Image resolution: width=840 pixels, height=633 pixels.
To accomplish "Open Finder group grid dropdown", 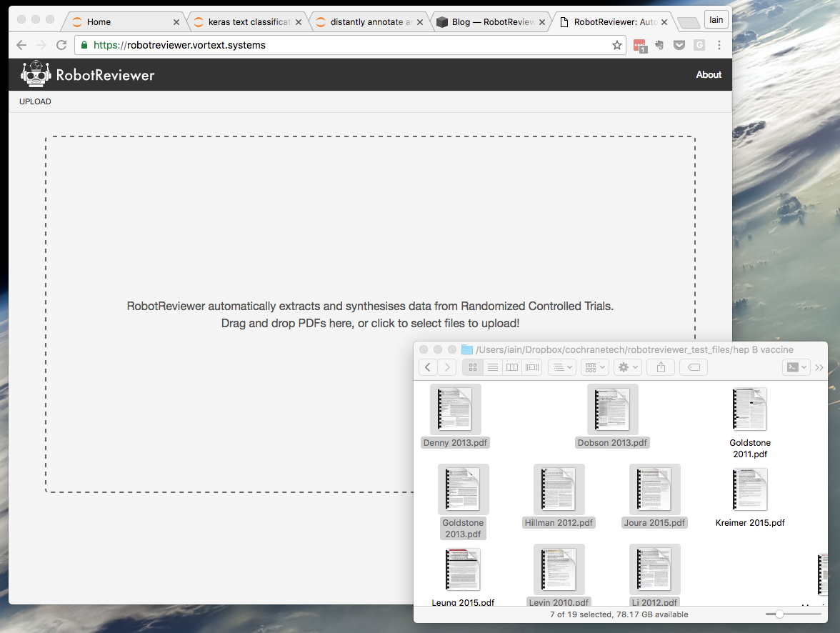I will (594, 367).
